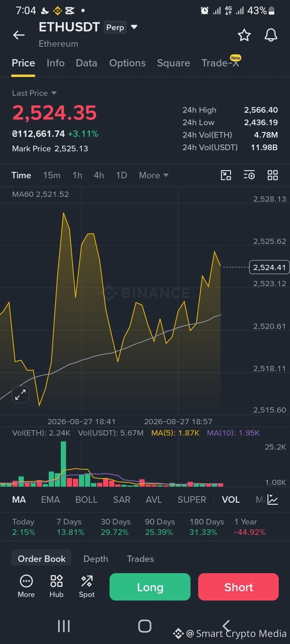Screen dimensions: 290x644
Task: Expand the ETHUSDT Perp pair dropdown arrow
Action: [135, 27]
